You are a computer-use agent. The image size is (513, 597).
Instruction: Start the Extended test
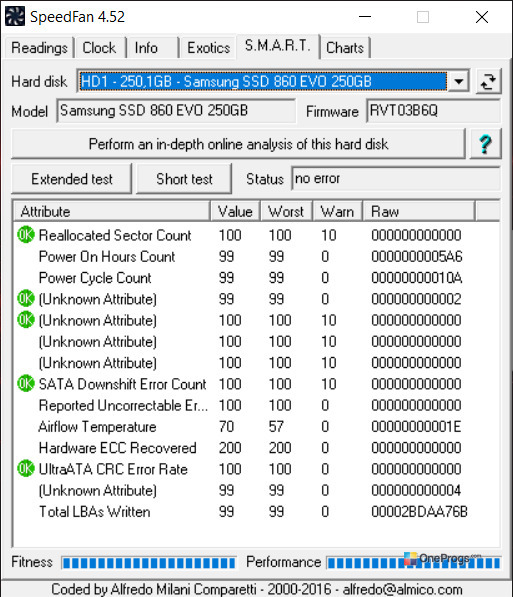point(72,179)
